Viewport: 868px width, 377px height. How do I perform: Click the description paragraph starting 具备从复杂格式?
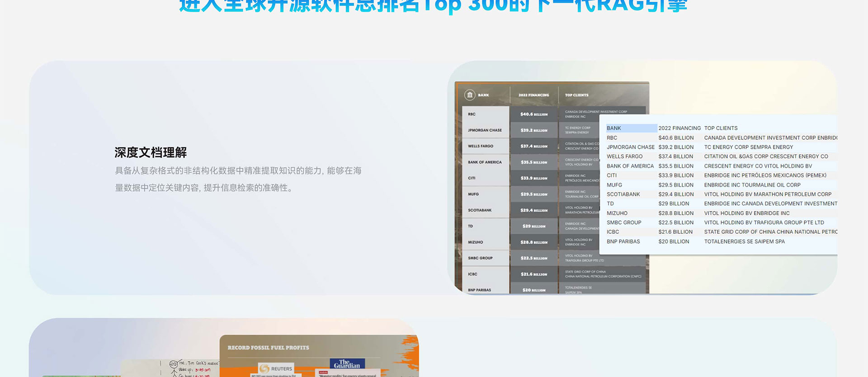pos(238,179)
